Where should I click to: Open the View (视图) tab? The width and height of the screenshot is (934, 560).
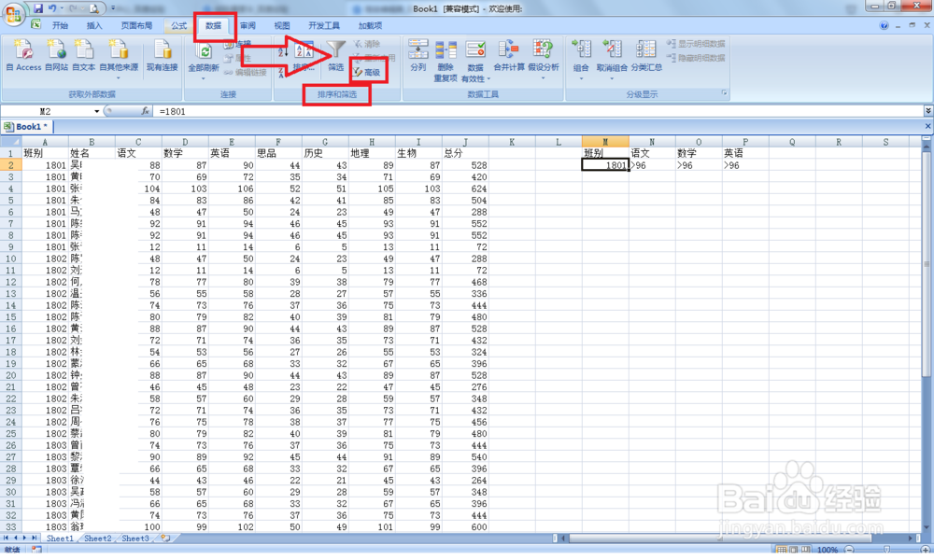[282, 25]
